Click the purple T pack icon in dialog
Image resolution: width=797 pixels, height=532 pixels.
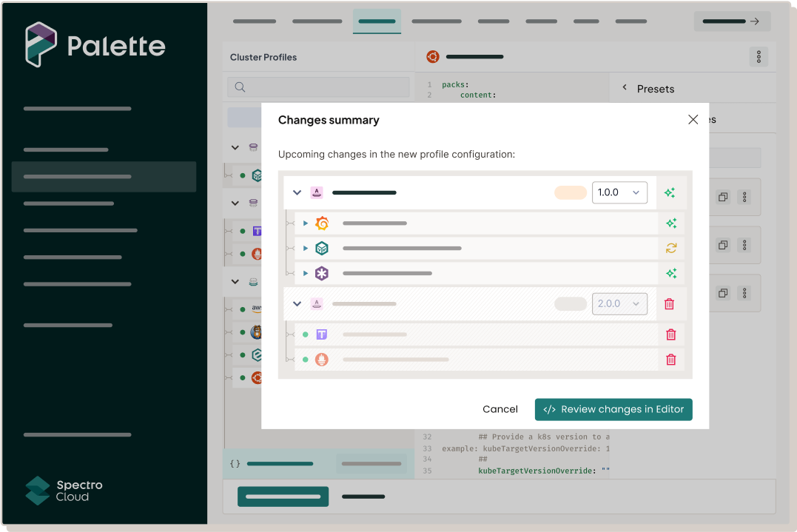322,334
